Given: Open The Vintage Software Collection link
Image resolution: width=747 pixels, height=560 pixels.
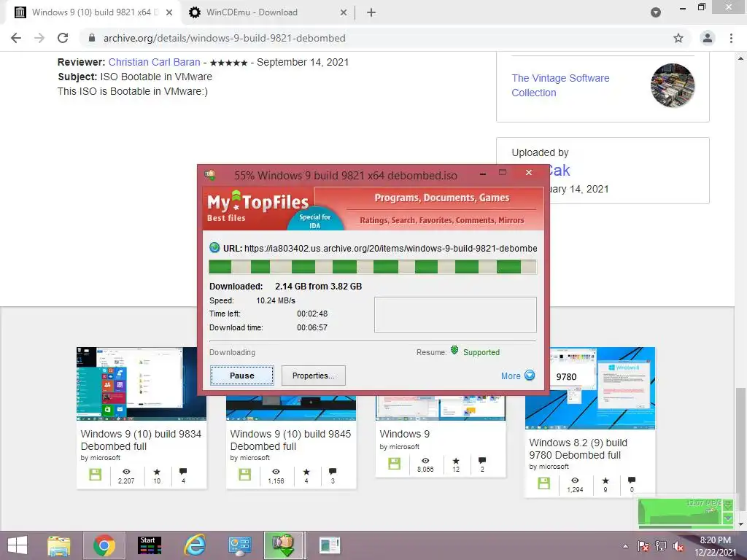Looking at the screenshot, I should click(x=560, y=85).
